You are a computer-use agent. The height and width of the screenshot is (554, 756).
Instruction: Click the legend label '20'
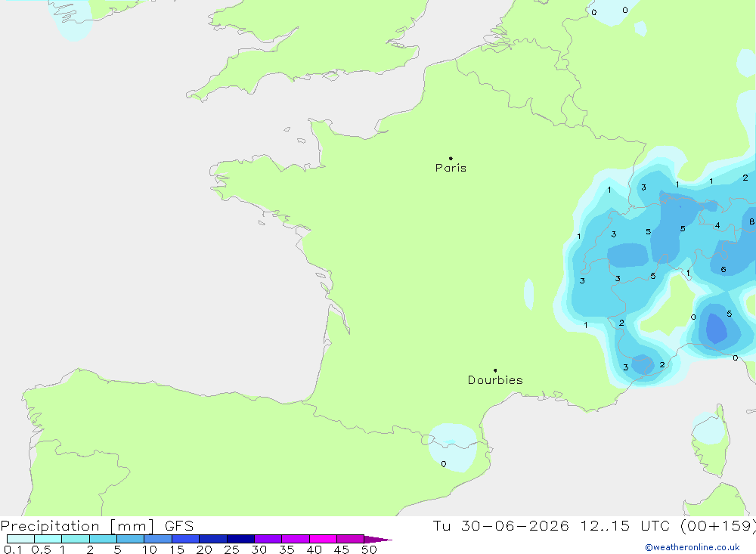(204, 549)
